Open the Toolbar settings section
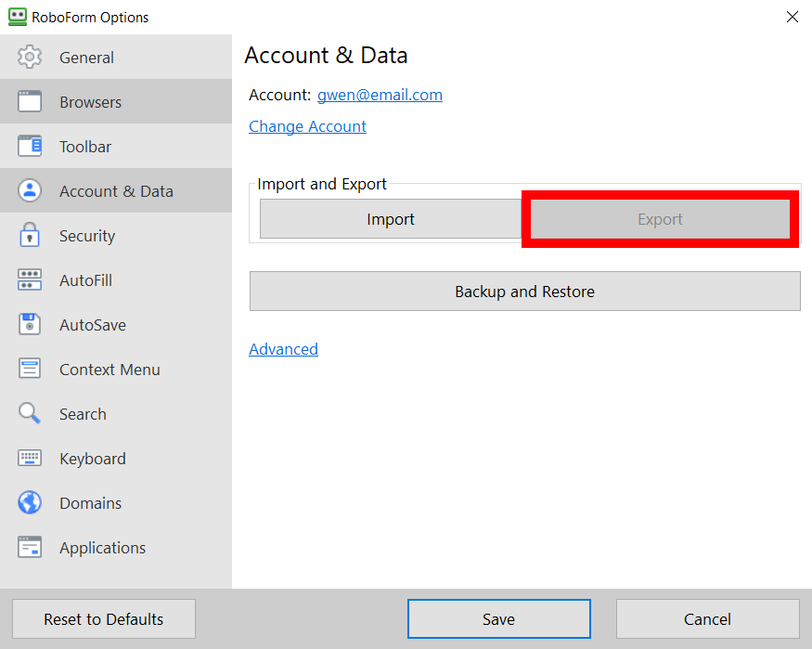Screen dimensions: 812x649 116,146
